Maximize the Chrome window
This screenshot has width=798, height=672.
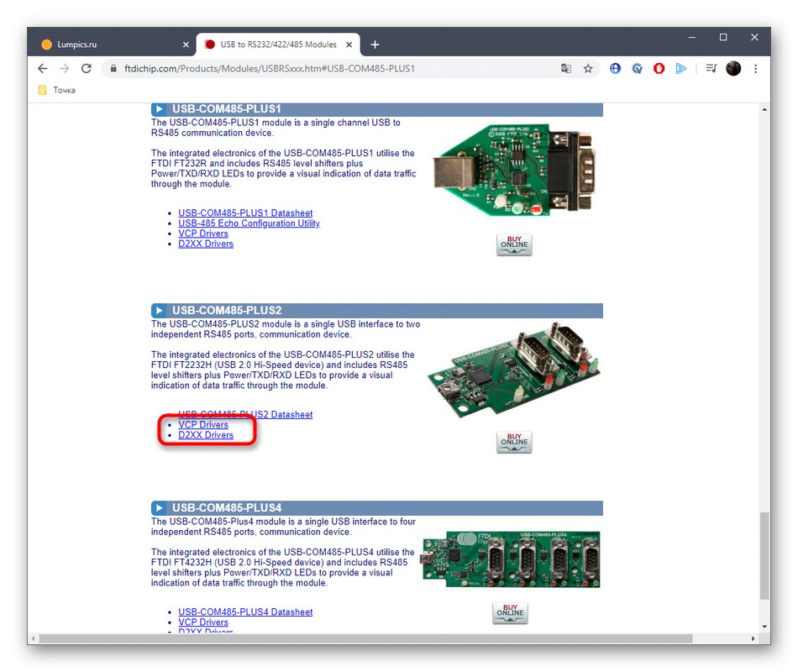click(722, 37)
